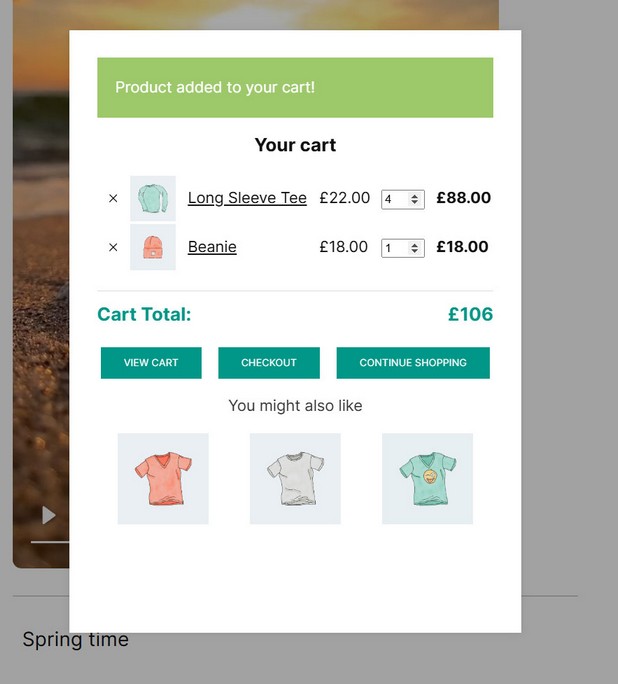Decrease Long Sleeve Tee quantity with down arrow
Screen dimensions: 618x684
(416, 203)
